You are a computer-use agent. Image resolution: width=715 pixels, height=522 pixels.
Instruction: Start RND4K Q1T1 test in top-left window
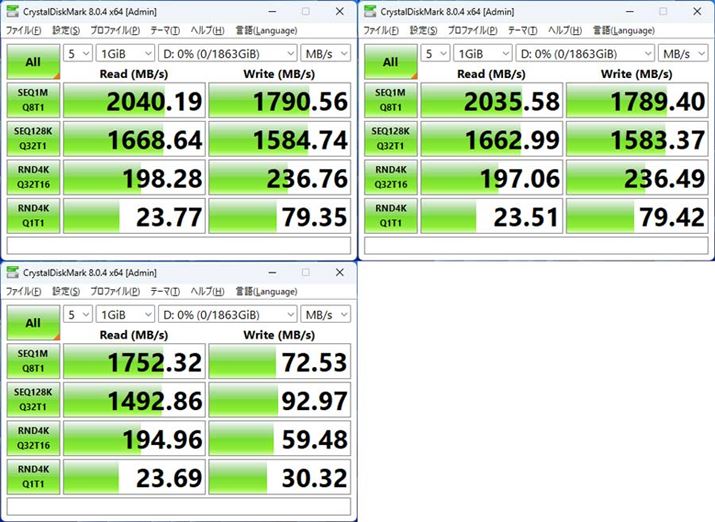[x=33, y=216]
